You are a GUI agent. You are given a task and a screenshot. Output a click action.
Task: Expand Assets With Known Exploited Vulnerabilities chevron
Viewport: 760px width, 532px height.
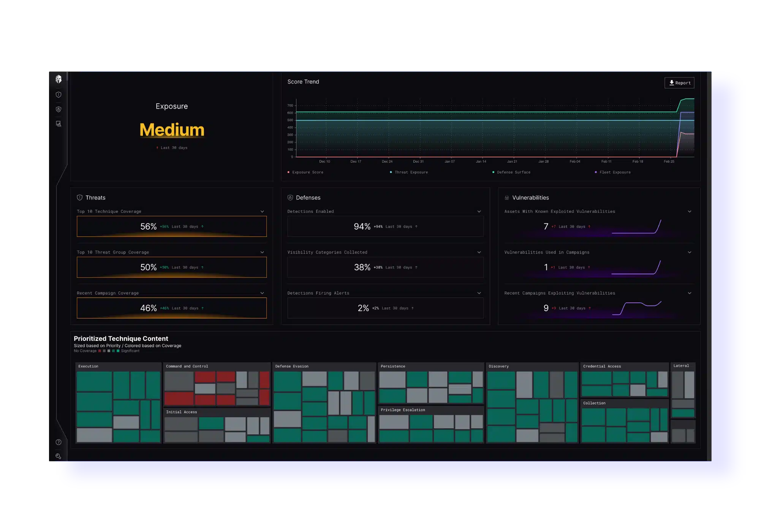tap(690, 211)
